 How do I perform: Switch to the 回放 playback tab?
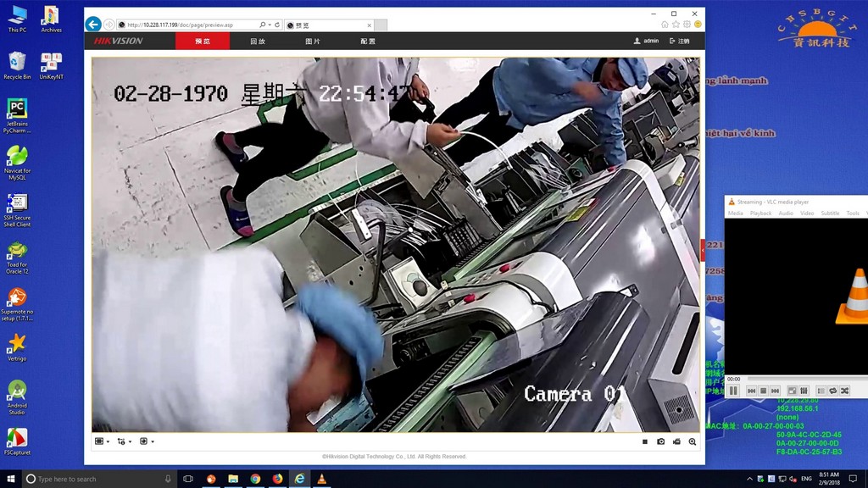[x=258, y=41]
